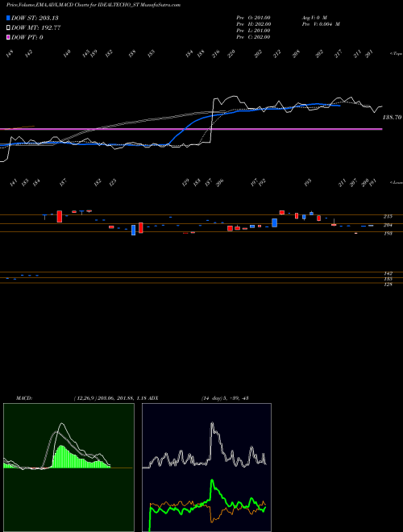Click the 'MACD:' indicator label
The width and height of the screenshot is (403, 532).
[x=24, y=398]
